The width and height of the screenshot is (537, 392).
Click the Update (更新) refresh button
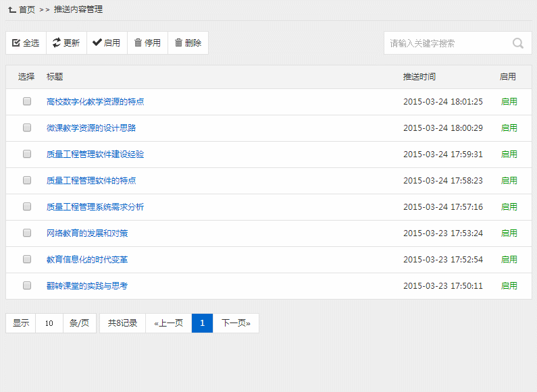tap(66, 43)
